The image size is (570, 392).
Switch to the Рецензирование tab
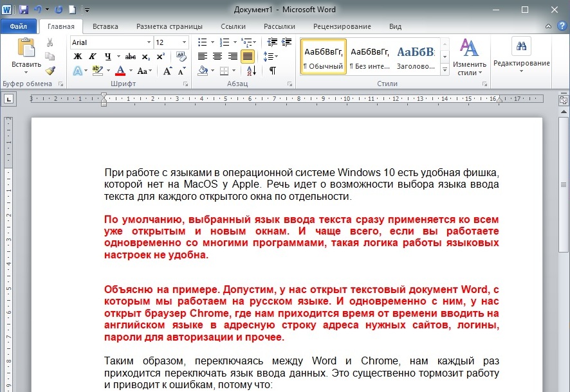click(x=342, y=26)
